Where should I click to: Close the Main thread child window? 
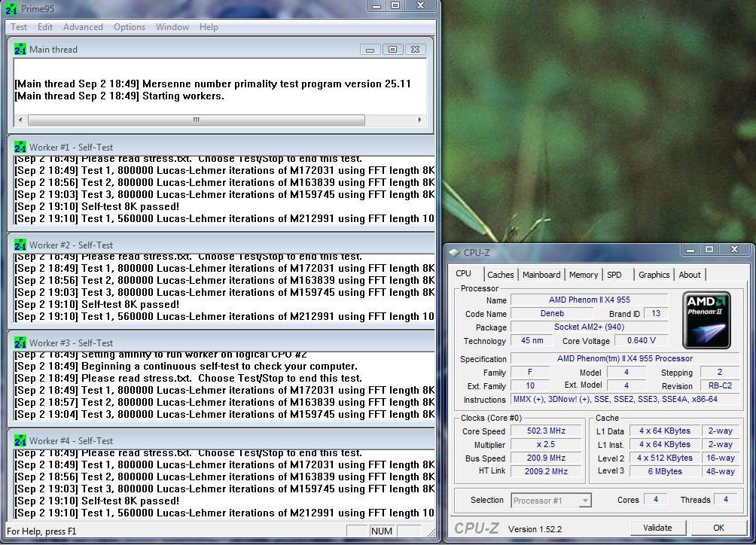point(415,50)
